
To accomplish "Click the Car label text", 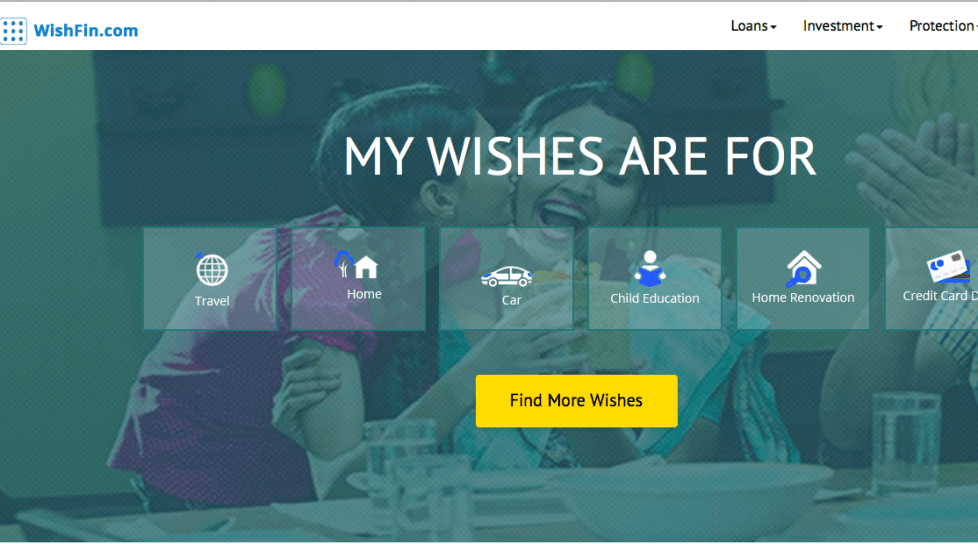I will pyautogui.click(x=511, y=300).
